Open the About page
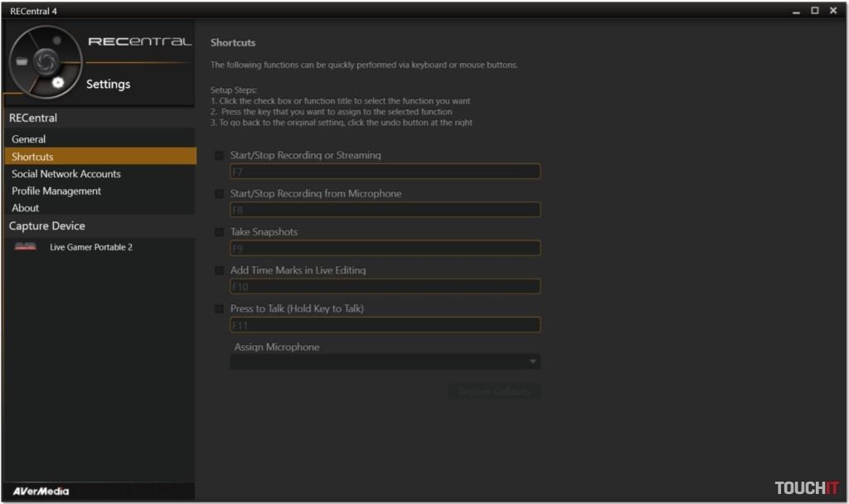Viewport: 849px width, 504px height. (26, 208)
